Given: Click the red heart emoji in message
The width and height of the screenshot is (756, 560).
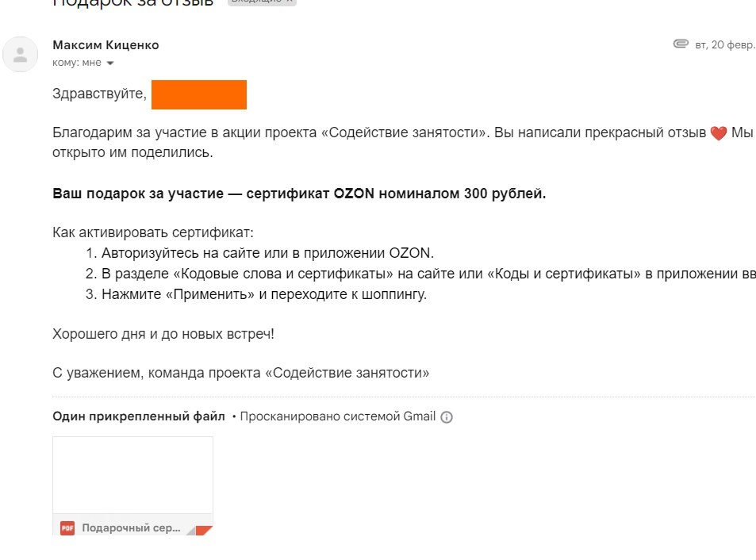Looking at the screenshot, I should click(x=719, y=133).
